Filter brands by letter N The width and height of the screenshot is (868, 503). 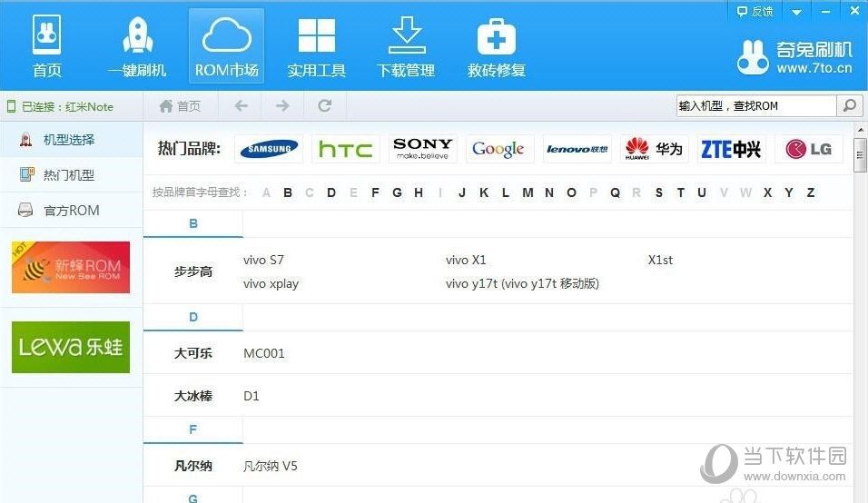click(549, 192)
